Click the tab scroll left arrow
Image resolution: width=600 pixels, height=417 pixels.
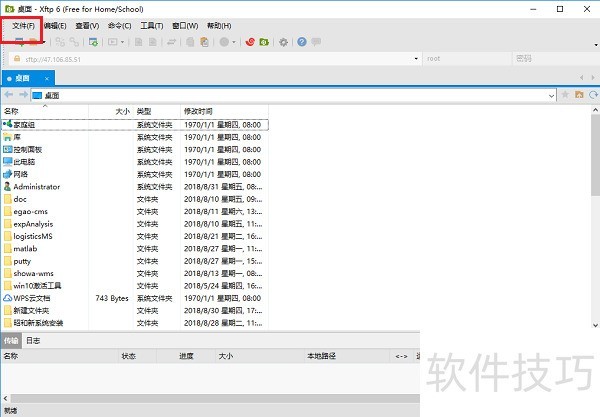tap(582, 78)
